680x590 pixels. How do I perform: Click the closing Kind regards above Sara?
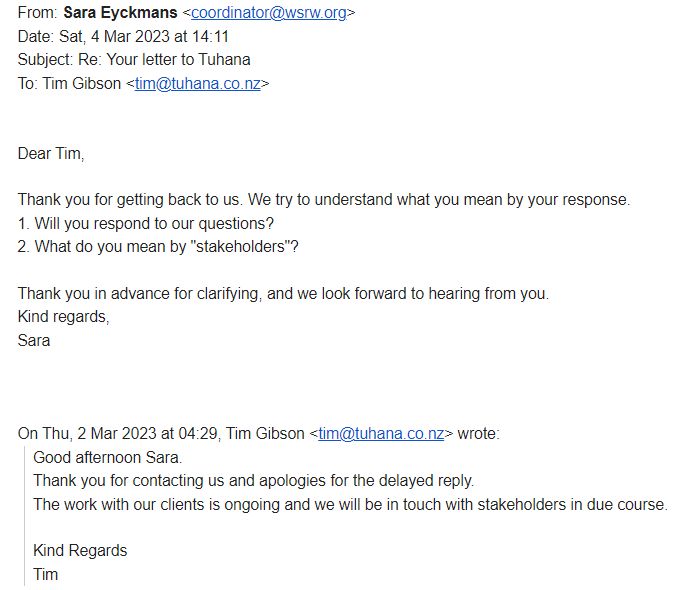(x=63, y=317)
